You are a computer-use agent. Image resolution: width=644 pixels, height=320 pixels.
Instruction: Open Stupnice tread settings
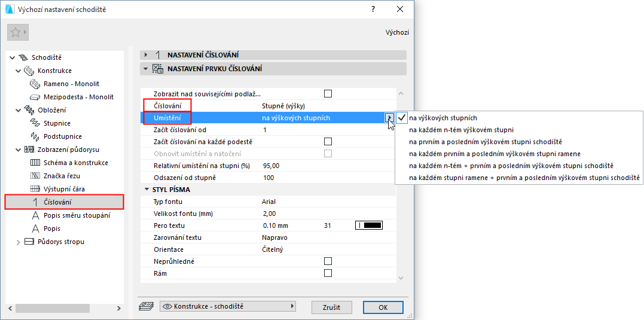57,123
